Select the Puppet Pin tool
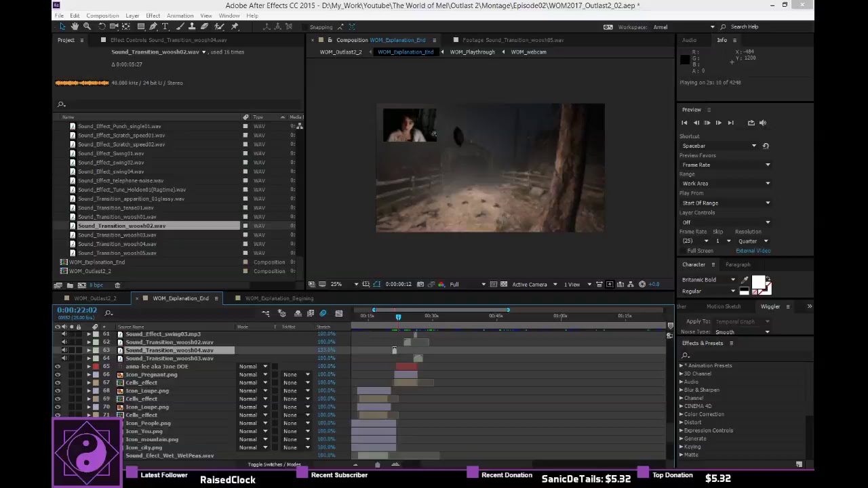Image resolution: width=868 pixels, height=488 pixels. pos(235,26)
